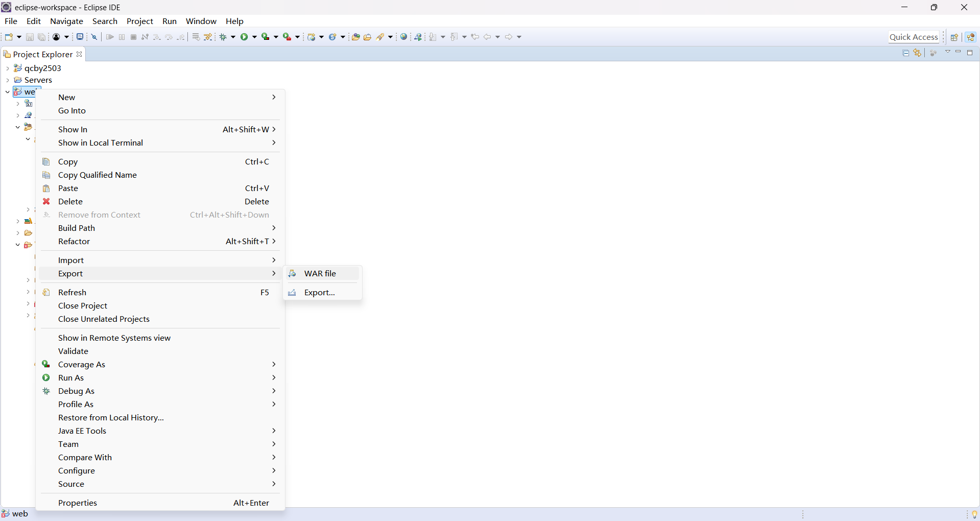The width and height of the screenshot is (980, 521).
Task: Click the Save All toolbar icon
Action: (42, 37)
